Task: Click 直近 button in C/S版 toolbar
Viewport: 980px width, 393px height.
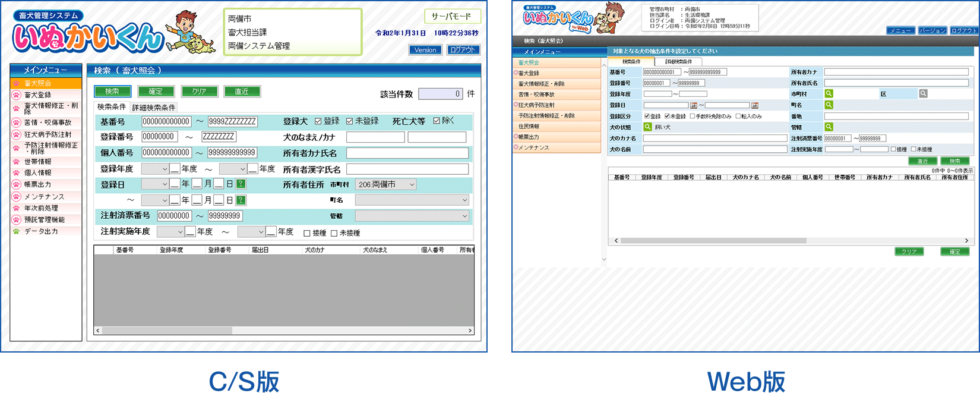Action: pyautogui.click(x=242, y=92)
